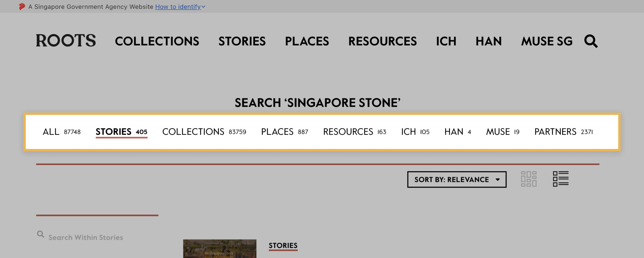Click the Stories label above first result
The width and height of the screenshot is (644, 258).
tap(283, 246)
